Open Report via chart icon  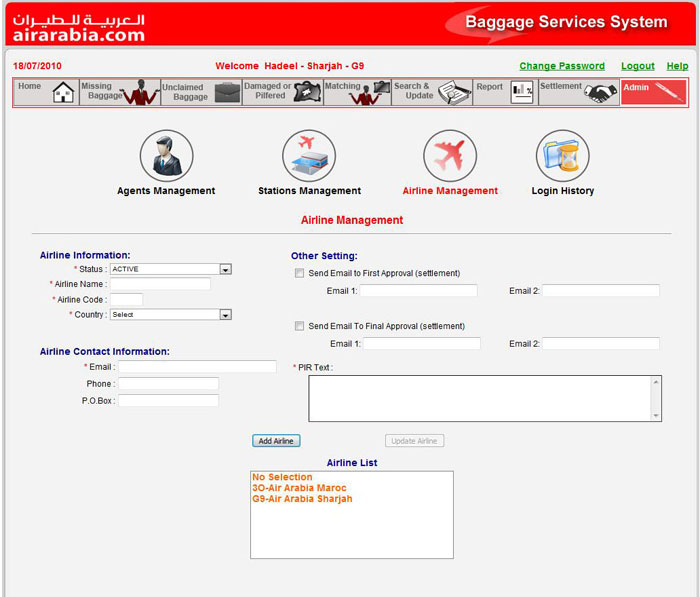(x=522, y=93)
